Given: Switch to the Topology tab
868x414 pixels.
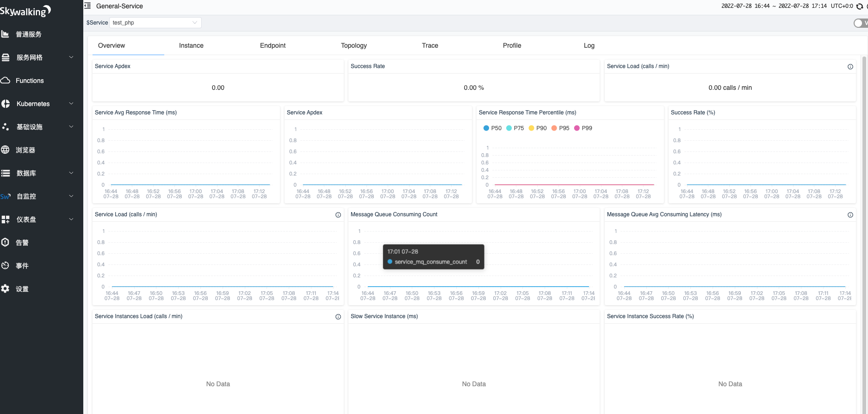Looking at the screenshot, I should [354, 45].
